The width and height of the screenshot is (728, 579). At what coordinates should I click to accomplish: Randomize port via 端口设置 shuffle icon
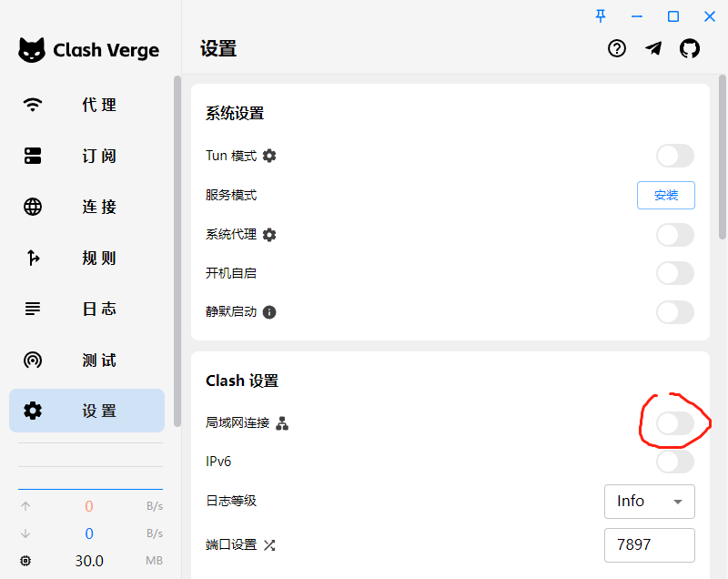(x=269, y=544)
